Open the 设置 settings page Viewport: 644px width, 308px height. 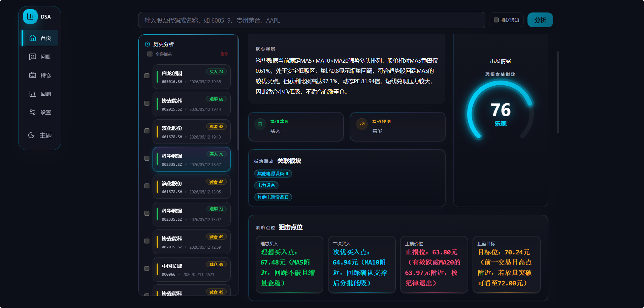pos(40,112)
